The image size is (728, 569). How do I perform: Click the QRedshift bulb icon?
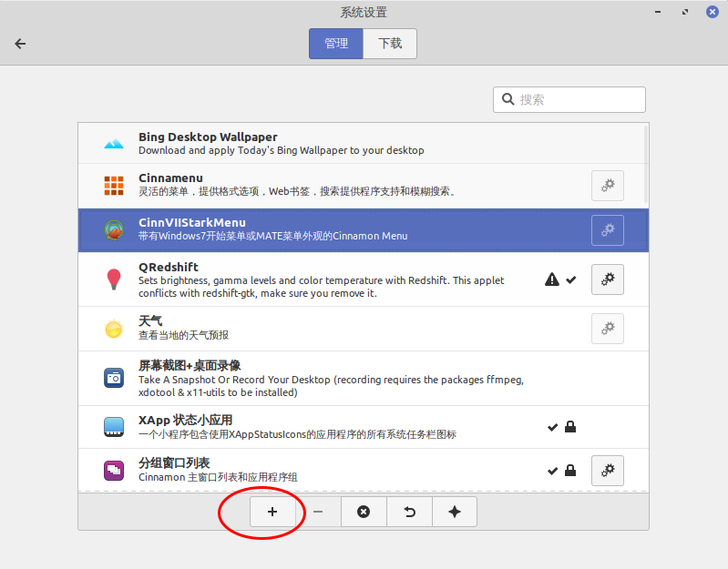(114, 279)
